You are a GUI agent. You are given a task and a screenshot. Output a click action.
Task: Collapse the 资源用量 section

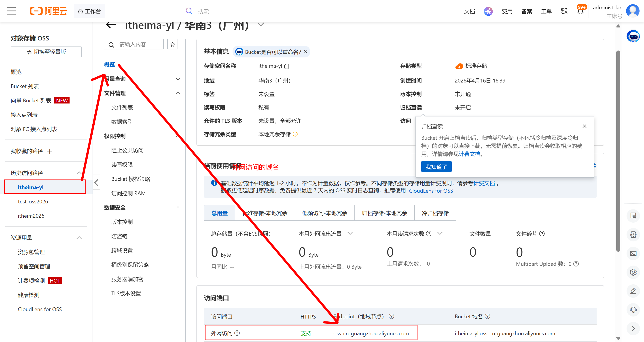pos(79,238)
